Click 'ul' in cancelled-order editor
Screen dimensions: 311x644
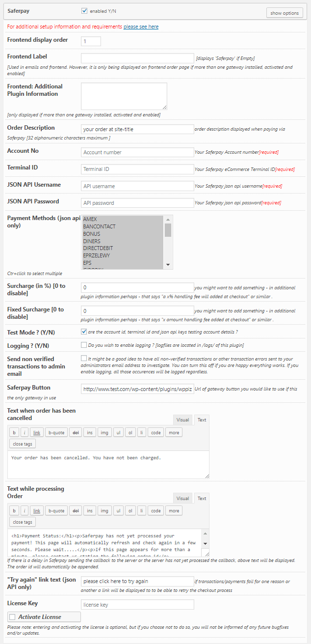[x=118, y=432]
